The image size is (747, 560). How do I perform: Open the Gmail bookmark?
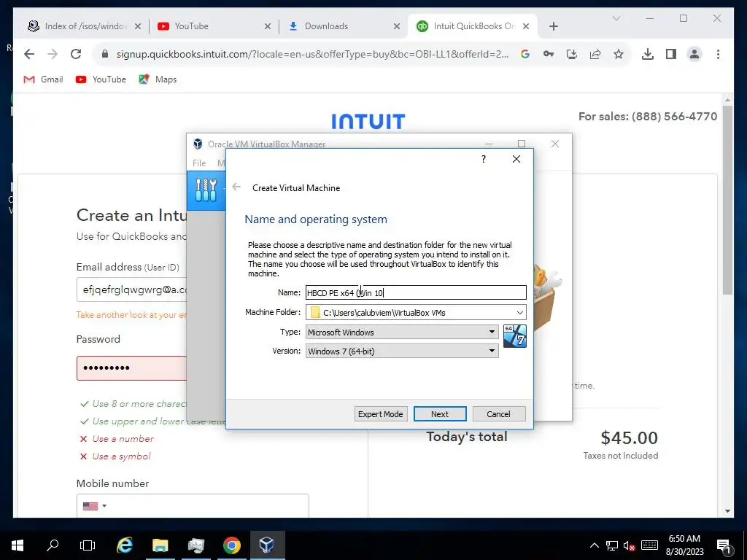[x=43, y=79]
